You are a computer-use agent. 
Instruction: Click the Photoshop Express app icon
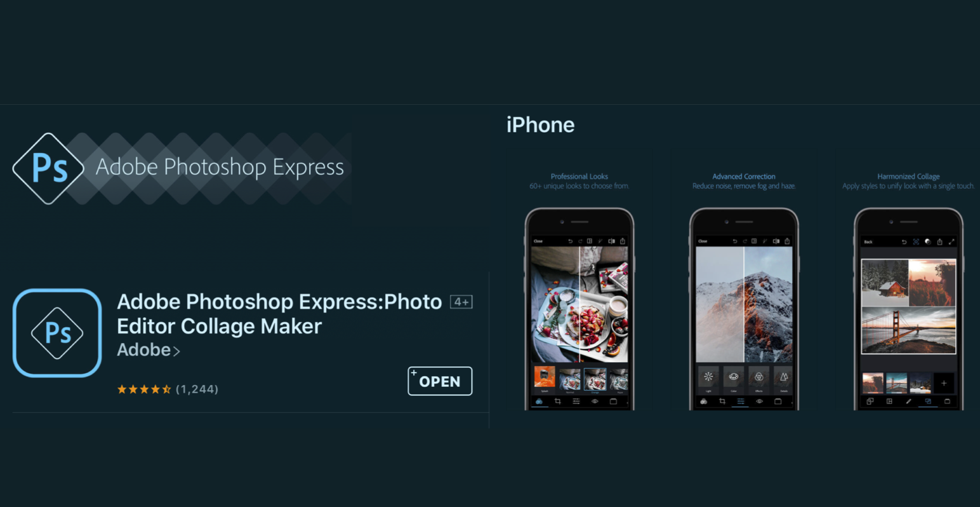[57, 333]
